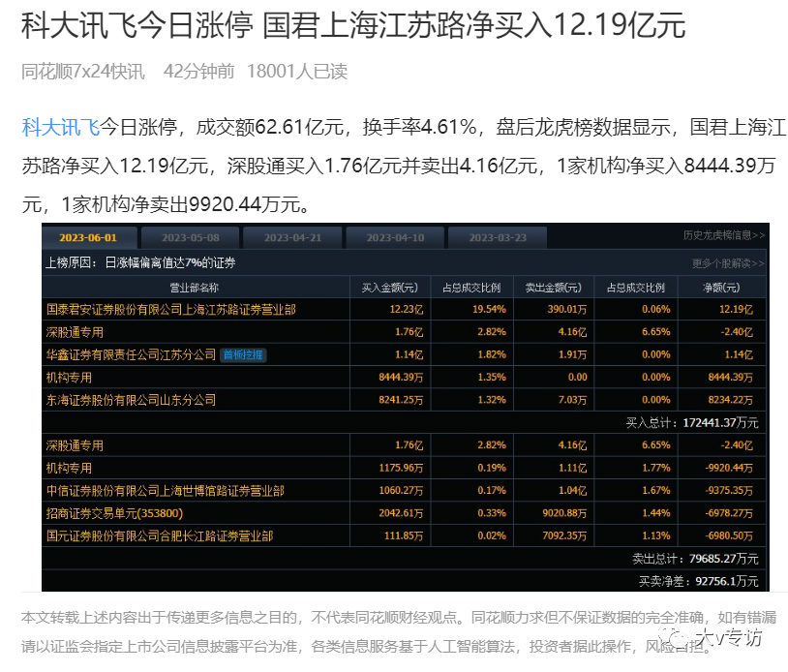Click the 同花顺7x24快讯 source label
This screenshot has height=672, width=788.
[82, 71]
